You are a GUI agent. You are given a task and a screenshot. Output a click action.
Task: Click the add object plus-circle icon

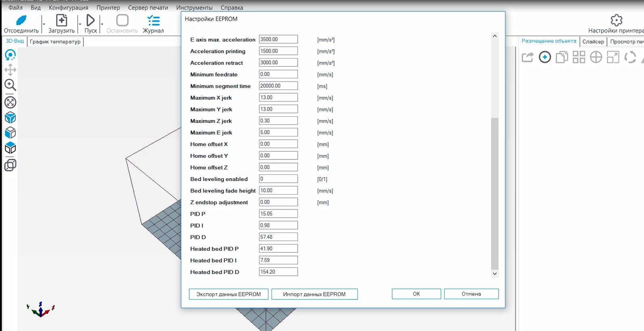click(x=545, y=57)
